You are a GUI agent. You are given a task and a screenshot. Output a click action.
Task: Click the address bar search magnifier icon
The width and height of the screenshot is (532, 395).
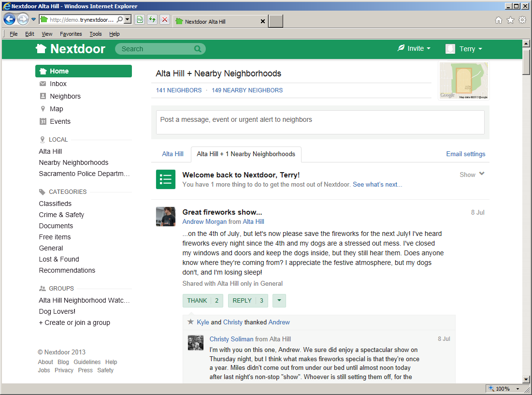click(120, 19)
